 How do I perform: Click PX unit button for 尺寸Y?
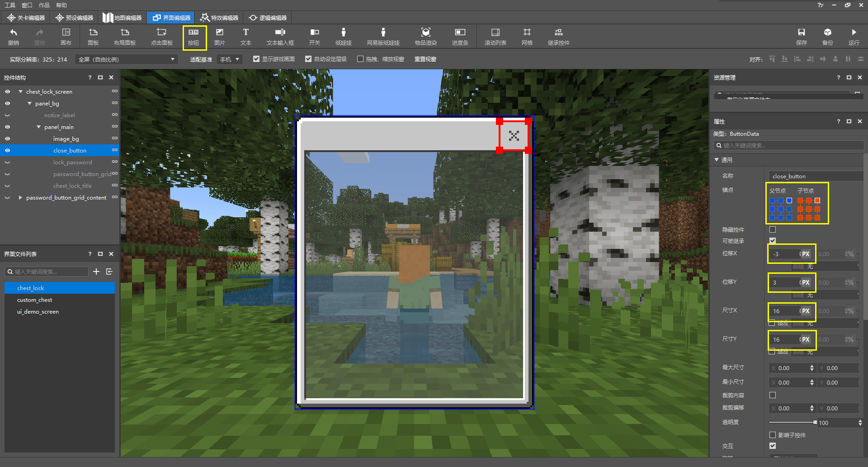[x=806, y=339]
